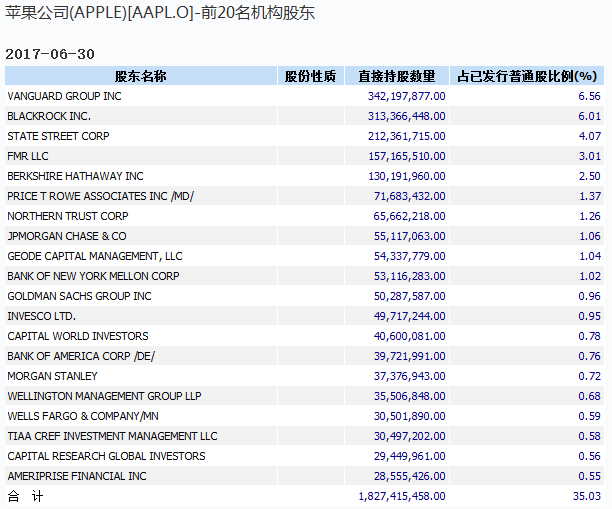Viewport: 612px width, 509px height.
Task: Click the 股东名称 column header
Action: [x=141, y=76]
